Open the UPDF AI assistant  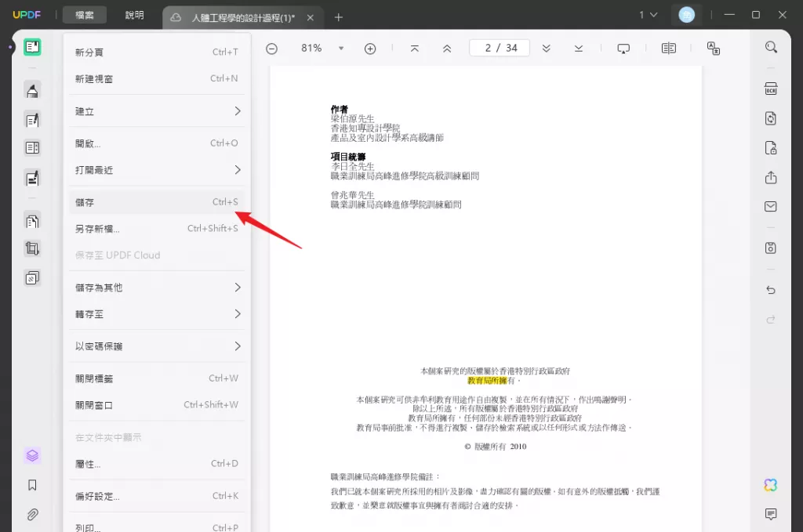(x=771, y=485)
